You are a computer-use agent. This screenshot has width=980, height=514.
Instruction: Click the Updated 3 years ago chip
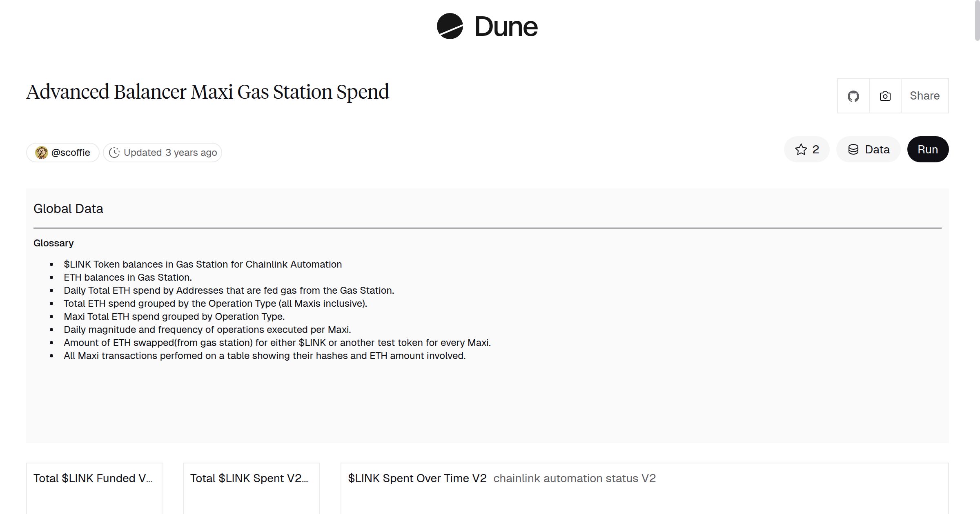(163, 152)
